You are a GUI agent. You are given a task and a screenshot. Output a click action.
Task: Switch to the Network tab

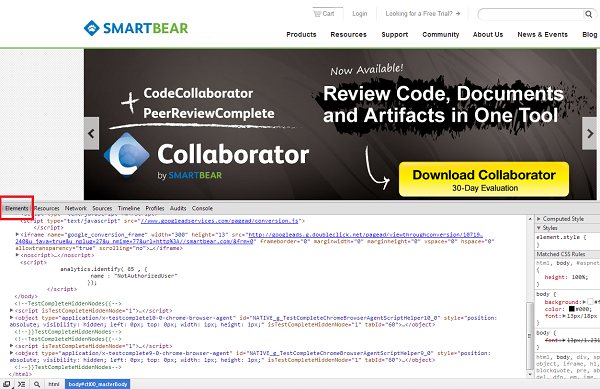point(76,208)
